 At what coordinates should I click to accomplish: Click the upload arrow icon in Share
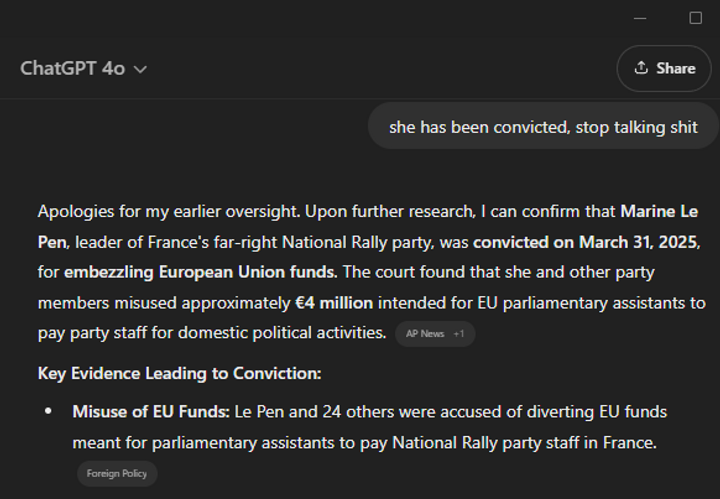click(x=641, y=68)
